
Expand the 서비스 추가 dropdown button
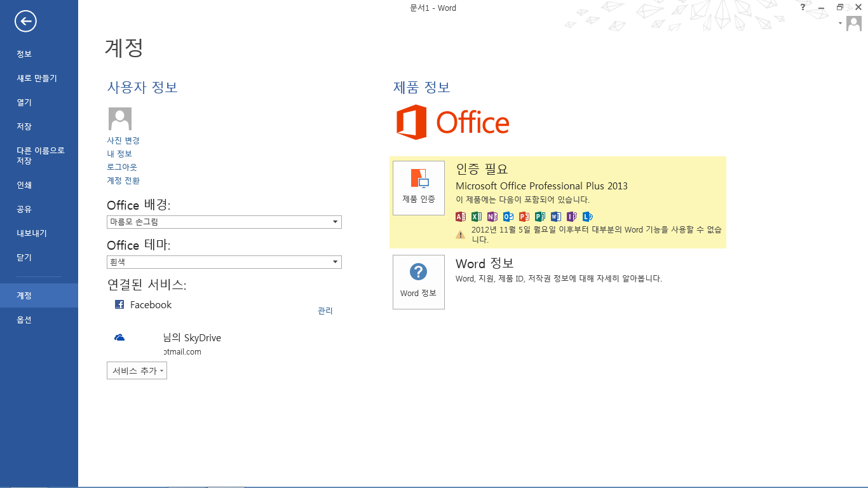[x=137, y=370]
